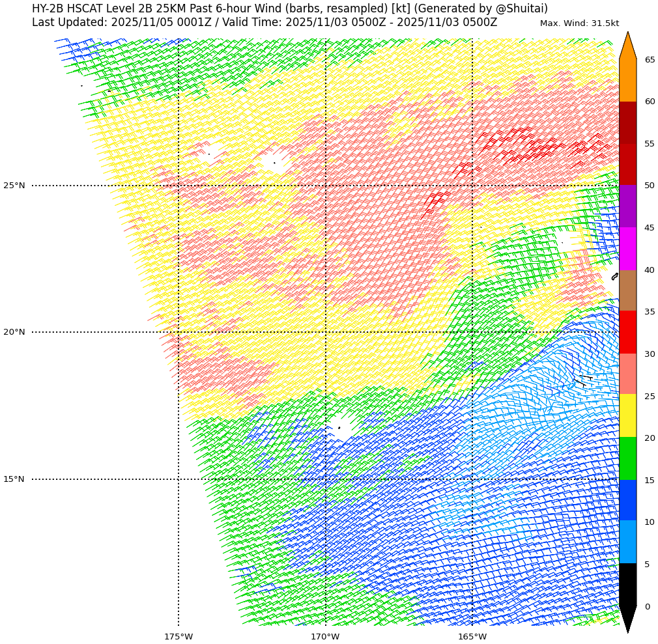Viewport: 658px width, 644px height.
Task: Select the purple 45-50 kt colorbar segment
Action: point(627,206)
